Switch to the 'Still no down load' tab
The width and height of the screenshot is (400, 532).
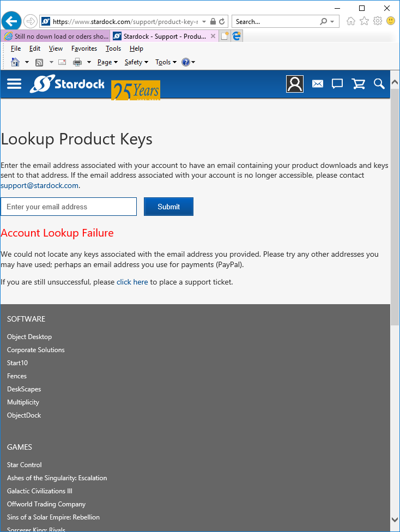click(56, 37)
